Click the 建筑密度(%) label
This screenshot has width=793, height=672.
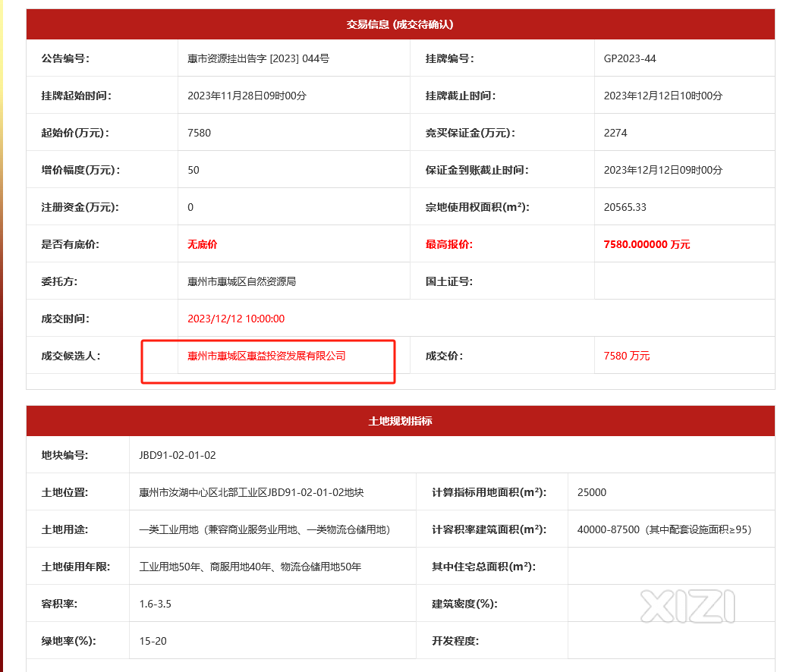(x=464, y=604)
